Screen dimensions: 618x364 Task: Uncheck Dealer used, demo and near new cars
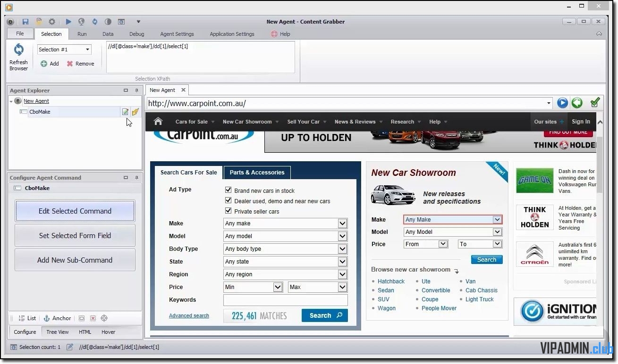pyautogui.click(x=229, y=200)
